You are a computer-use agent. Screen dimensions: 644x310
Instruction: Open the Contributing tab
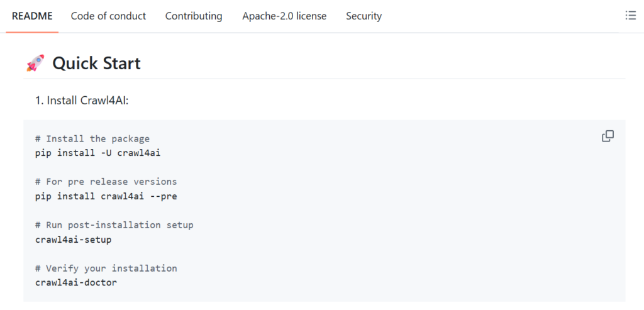[x=194, y=16]
